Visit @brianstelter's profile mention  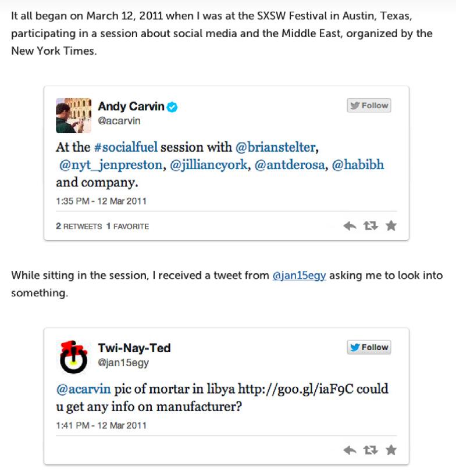[x=275, y=147]
